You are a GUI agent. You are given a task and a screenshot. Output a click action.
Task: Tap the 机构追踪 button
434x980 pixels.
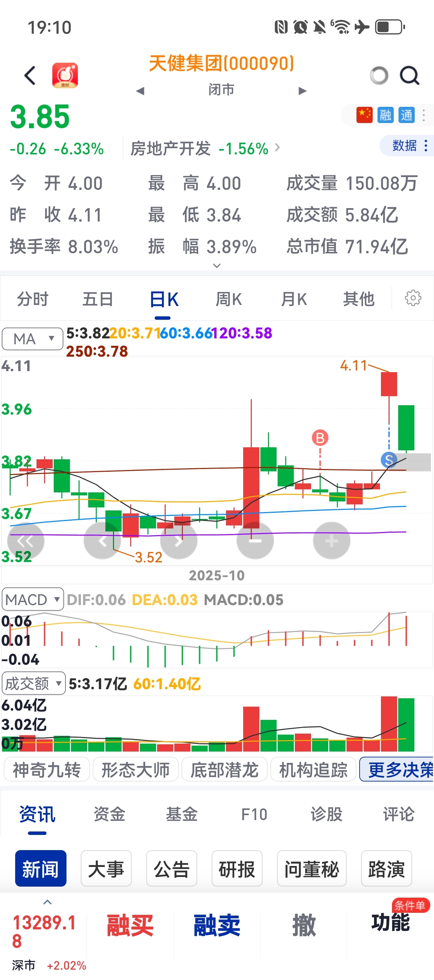[313, 769]
